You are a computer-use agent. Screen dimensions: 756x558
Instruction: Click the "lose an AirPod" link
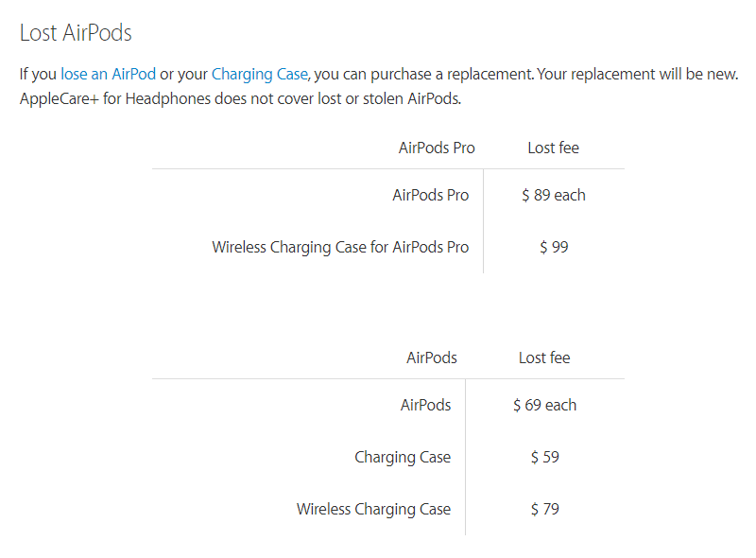[x=108, y=74]
